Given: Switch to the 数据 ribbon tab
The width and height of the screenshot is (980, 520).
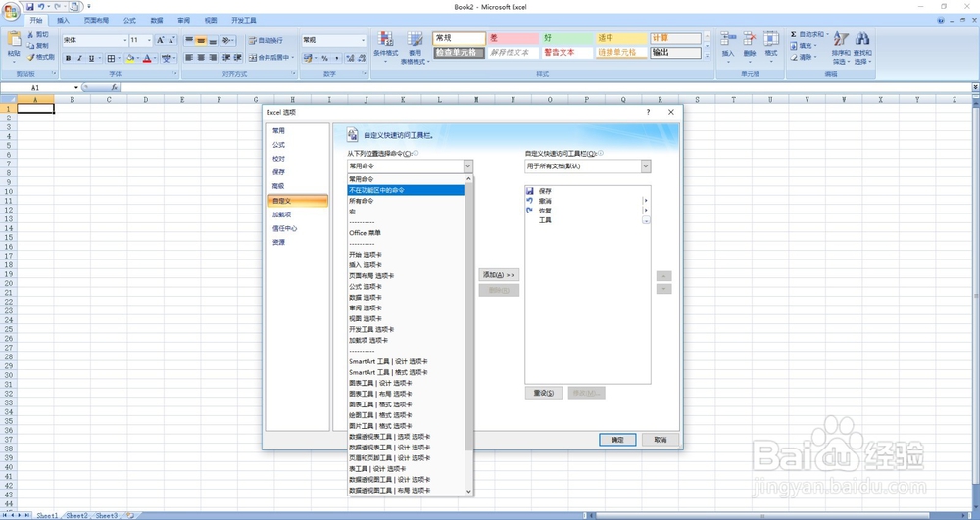Looking at the screenshot, I should coord(157,20).
